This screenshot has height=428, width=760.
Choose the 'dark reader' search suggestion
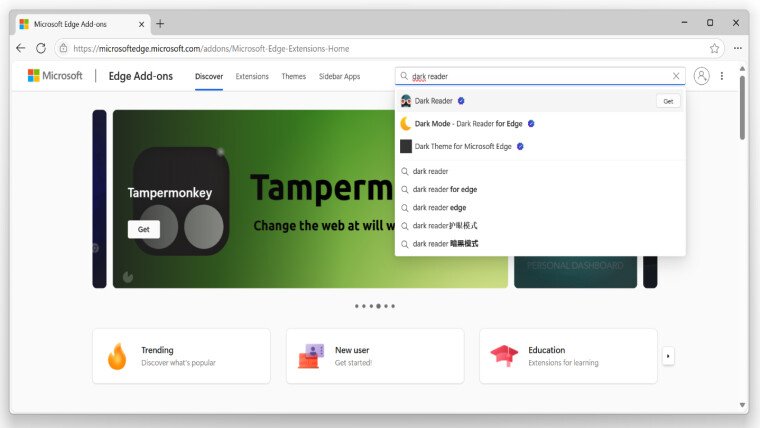coord(540,171)
